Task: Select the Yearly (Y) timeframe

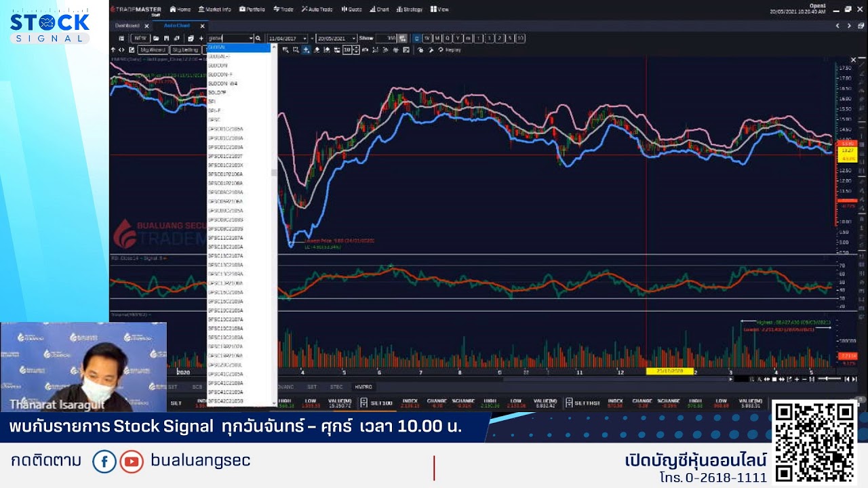Action: click(458, 39)
